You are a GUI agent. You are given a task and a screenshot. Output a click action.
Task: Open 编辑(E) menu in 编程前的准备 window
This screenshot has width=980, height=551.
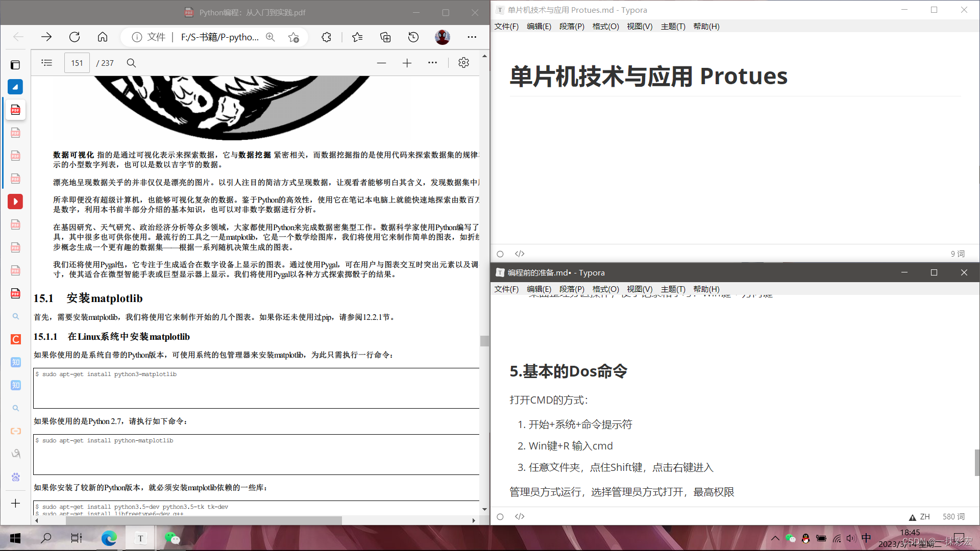[539, 289]
